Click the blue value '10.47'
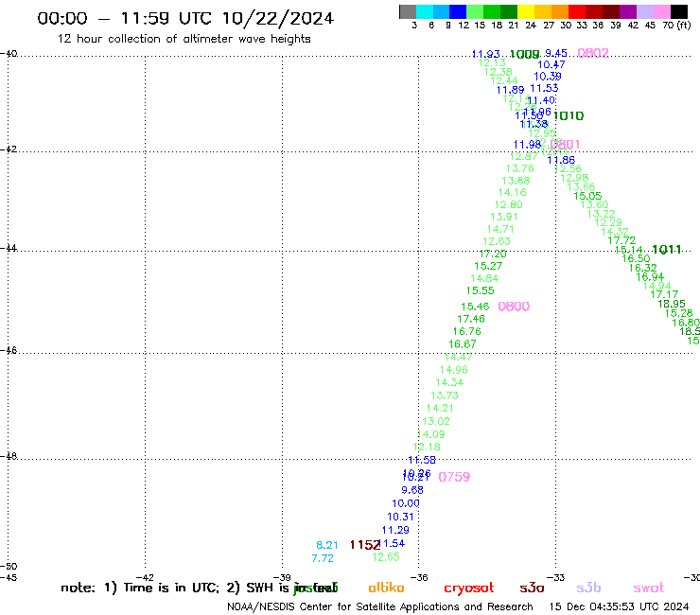The height and width of the screenshot is (615, 700). pos(551,64)
